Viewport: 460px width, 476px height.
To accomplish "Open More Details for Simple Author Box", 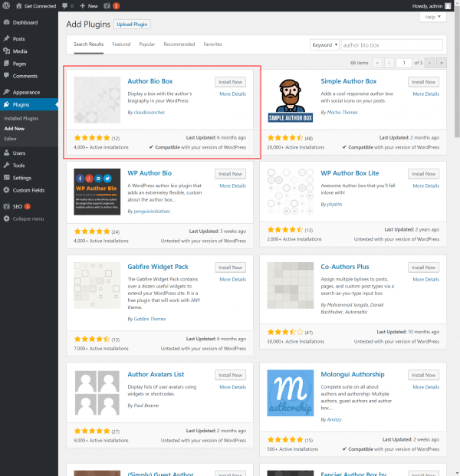I will 426,94.
